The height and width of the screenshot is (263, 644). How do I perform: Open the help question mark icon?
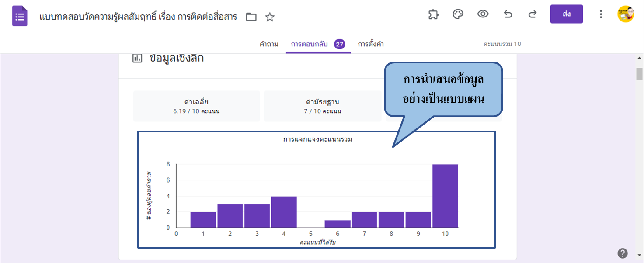point(623,253)
